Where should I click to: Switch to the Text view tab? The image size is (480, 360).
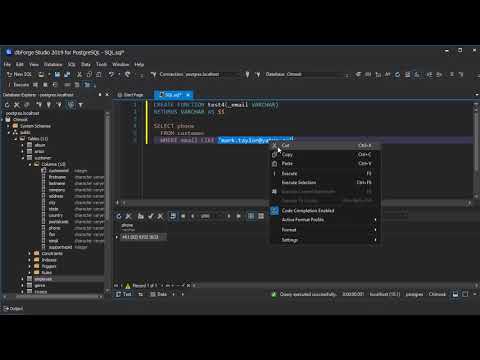click(124, 294)
